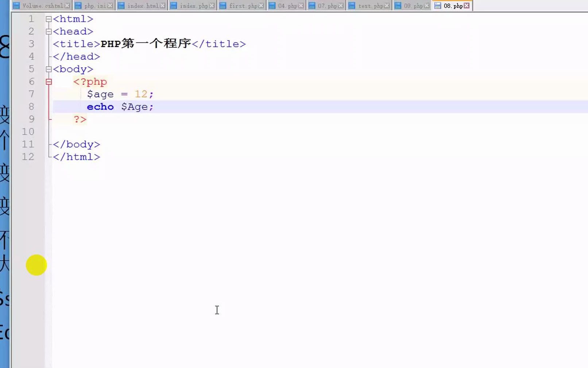Screen dimensions: 588x368
Task: Collapse the body fold marker on line 5
Action: 49,69
